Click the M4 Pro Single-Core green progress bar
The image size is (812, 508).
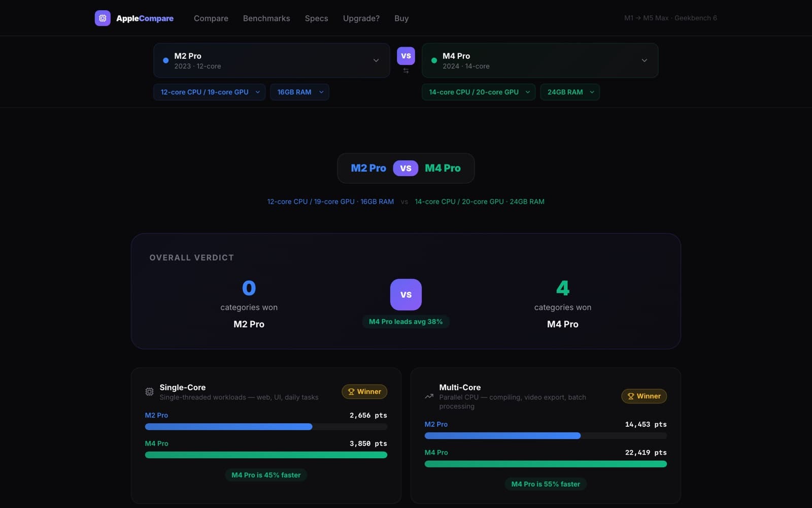pyautogui.click(x=266, y=455)
